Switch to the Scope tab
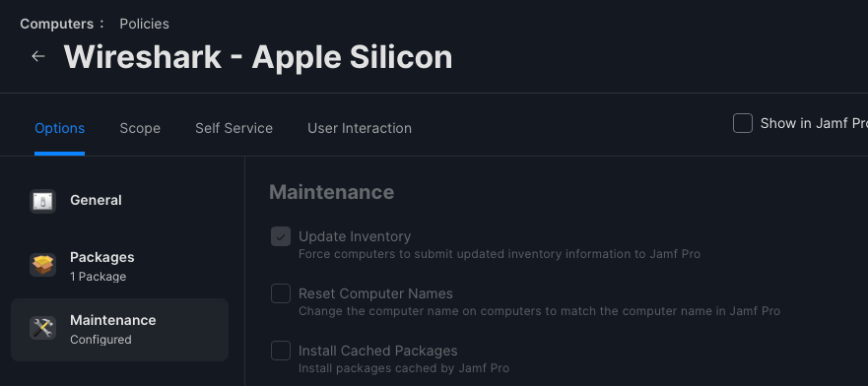Viewport: 868px width, 386px height. [x=140, y=128]
